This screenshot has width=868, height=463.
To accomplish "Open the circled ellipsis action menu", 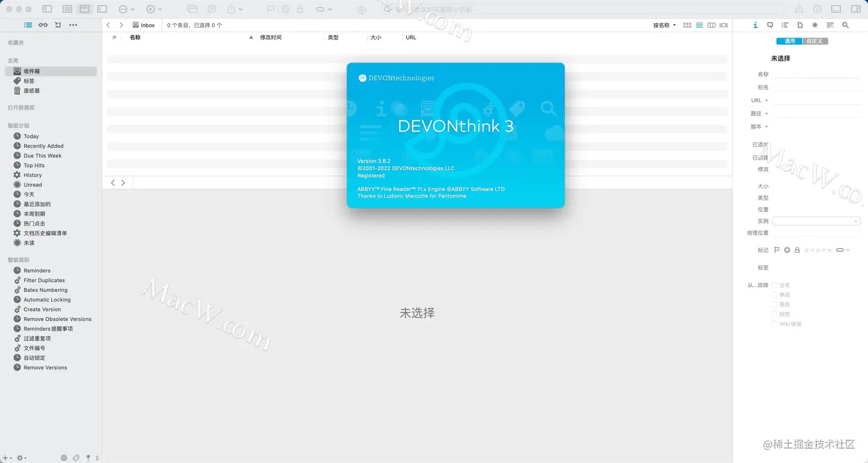I will click(126, 9).
